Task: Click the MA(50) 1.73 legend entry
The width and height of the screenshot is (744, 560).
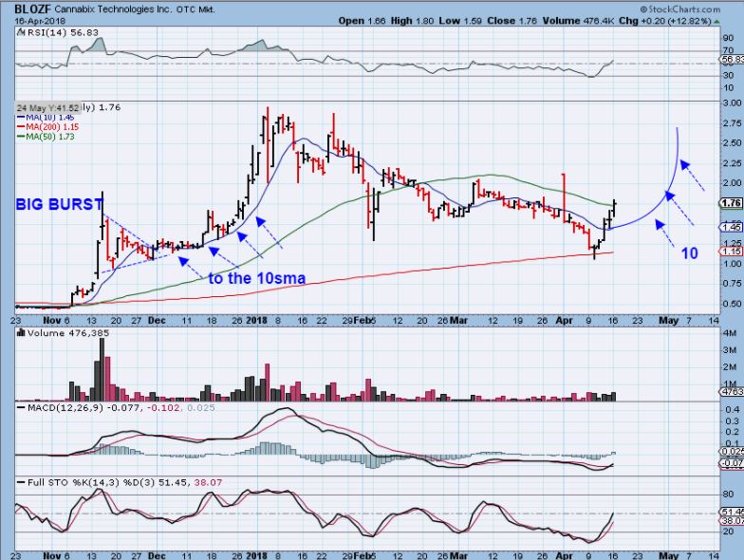Action: tap(46, 137)
